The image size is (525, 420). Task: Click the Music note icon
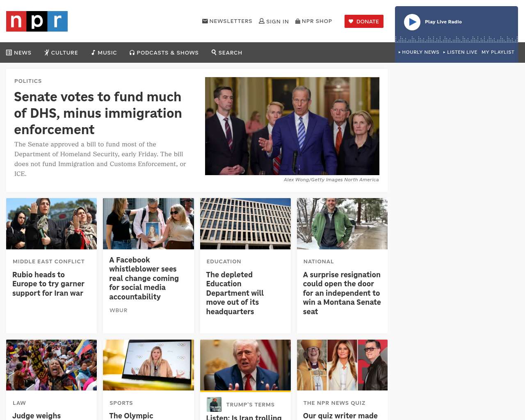[93, 52]
